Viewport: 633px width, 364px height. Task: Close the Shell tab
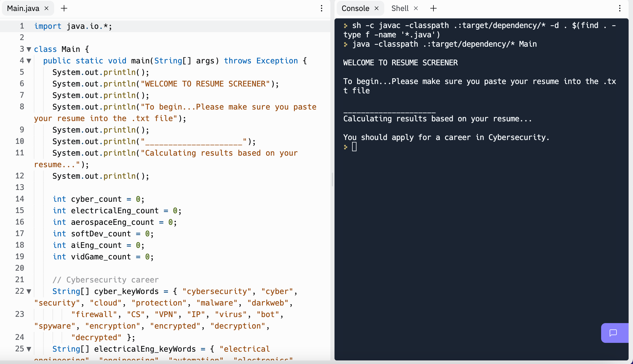(x=416, y=8)
